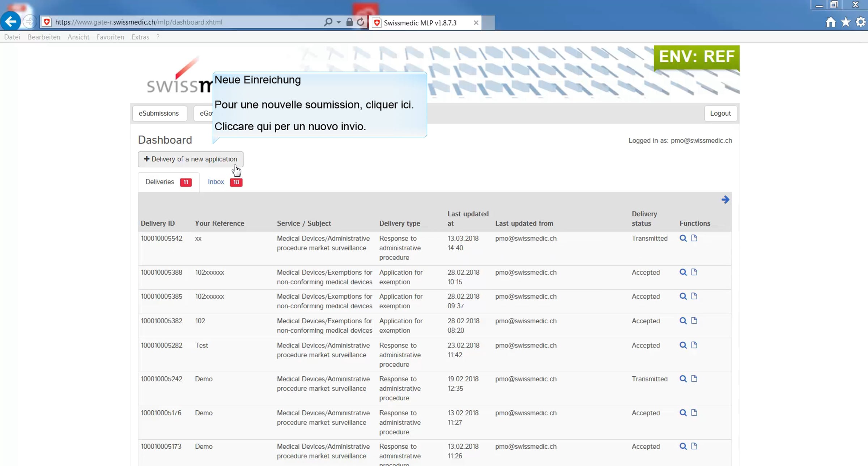Click Delivery of a new application
The image size is (868, 466).
pos(190,159)
